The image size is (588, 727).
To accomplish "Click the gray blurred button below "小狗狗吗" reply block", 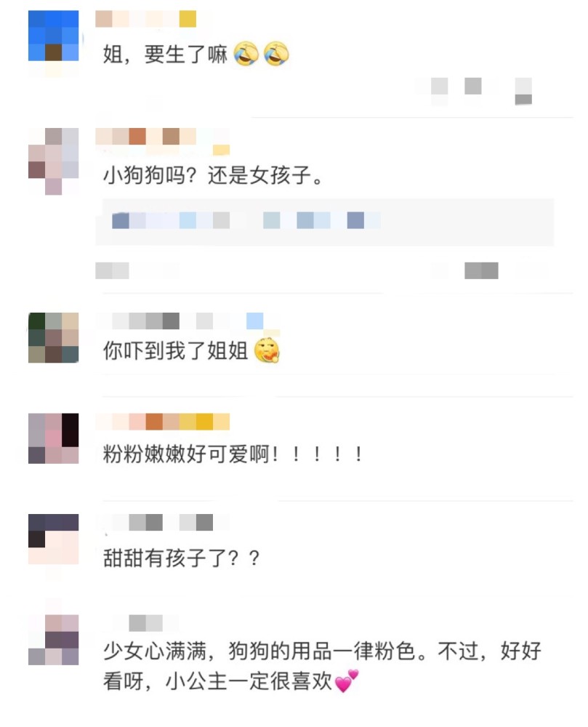I will point(481,270).
